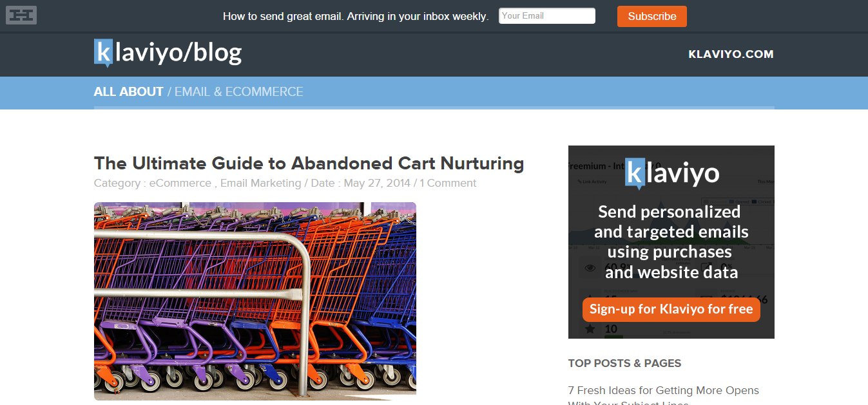Open the Abandoned Cart Nurturing post title
Viewport: 868px width, 405px height.
pyautogui.click(x=309, y=163)
